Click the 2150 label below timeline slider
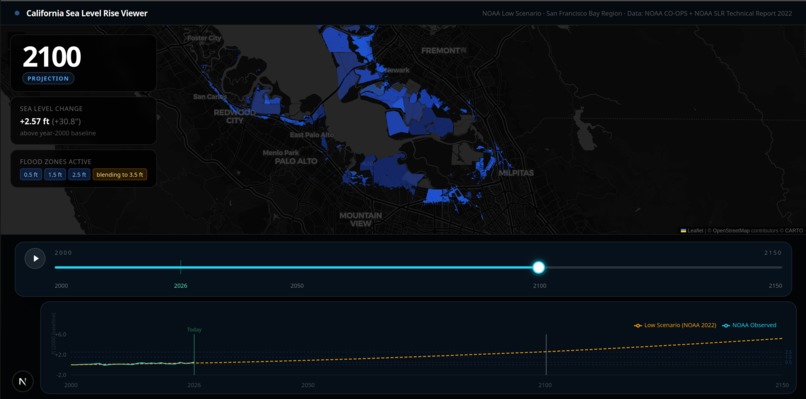This screenshot has width=806, height=399. [x=775, y=286]
